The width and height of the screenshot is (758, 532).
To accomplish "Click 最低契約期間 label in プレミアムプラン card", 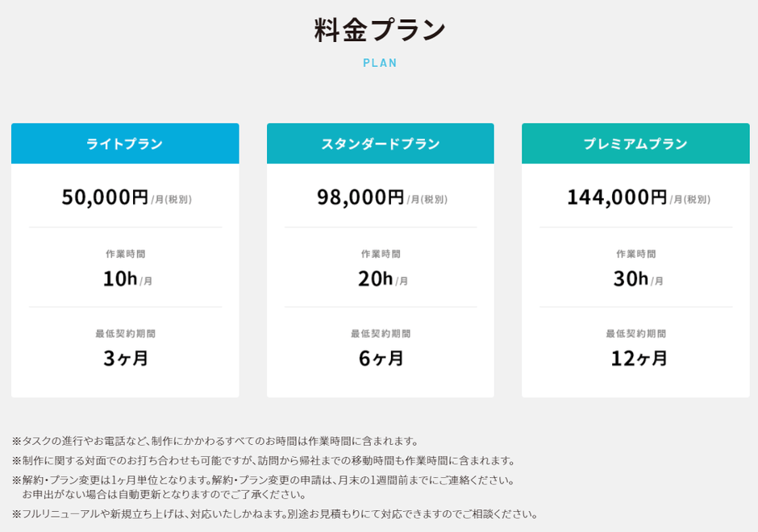I will pyautogui.click(x=636, y=334).
